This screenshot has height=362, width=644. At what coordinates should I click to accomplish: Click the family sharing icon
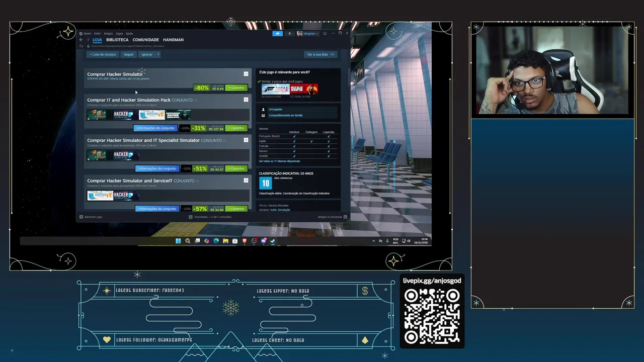(x=263, y=115)
